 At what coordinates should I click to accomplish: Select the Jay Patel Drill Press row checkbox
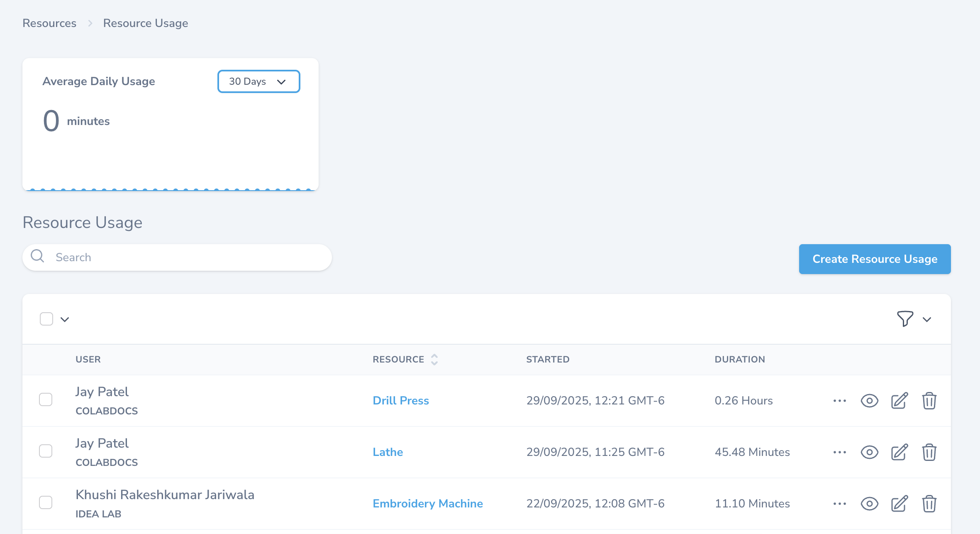[x=46, y=399]
